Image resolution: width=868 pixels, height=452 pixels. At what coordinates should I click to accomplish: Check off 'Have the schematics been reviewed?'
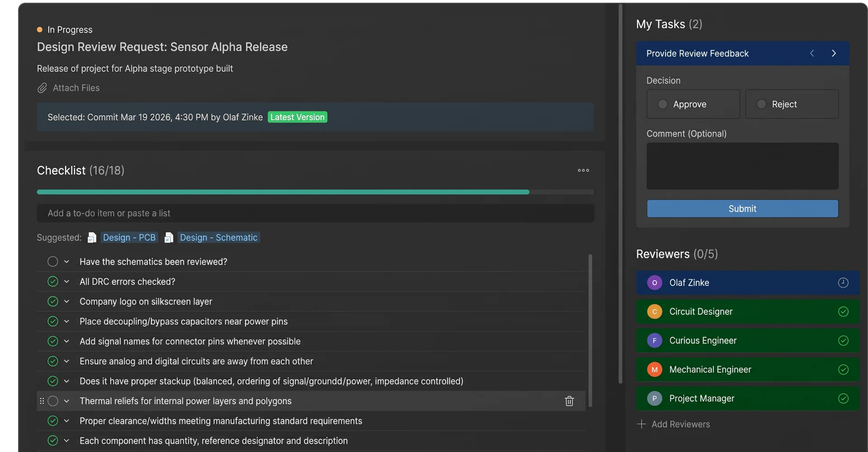click(53, 262)
